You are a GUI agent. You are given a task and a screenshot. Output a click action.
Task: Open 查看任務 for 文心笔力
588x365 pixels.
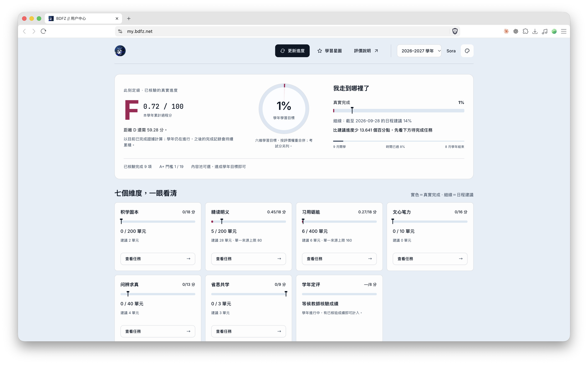coord(430,259)
